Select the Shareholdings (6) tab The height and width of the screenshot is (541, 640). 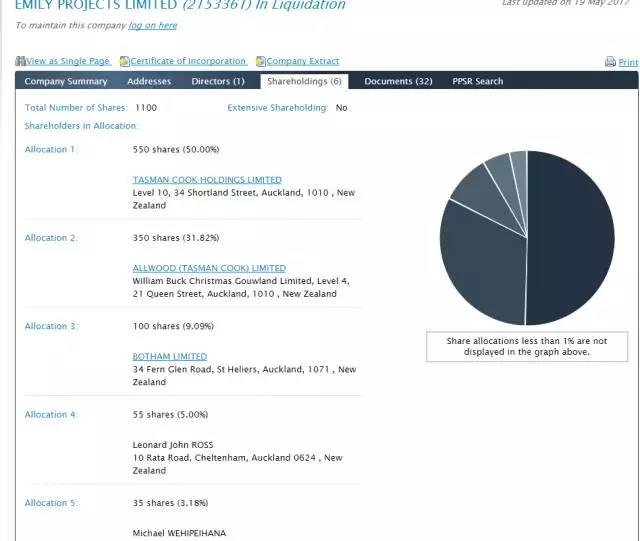pyautogui.click(x=304, y=81)
